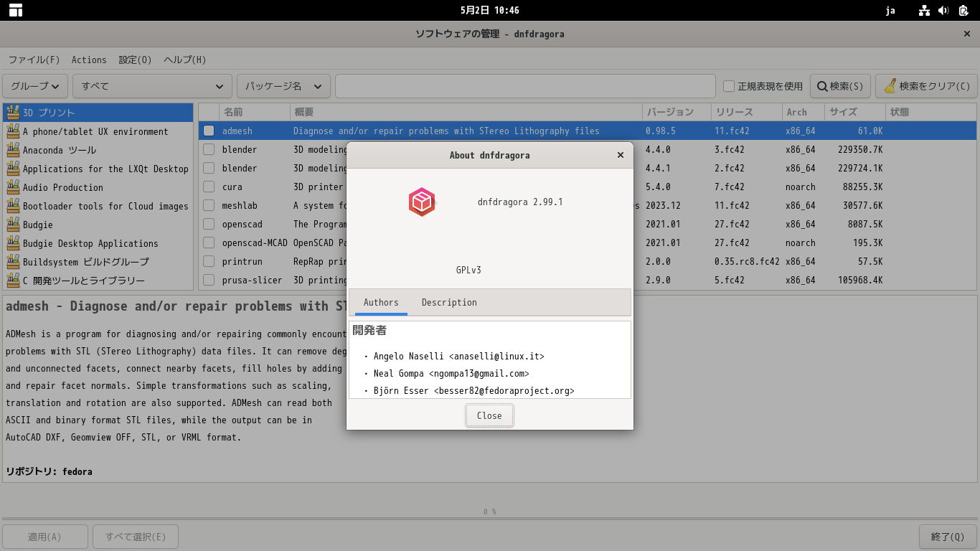This screenshot has height=551, width=980.
Task: Click the 3D プリント group icon
Action: (x=12, y=112)
